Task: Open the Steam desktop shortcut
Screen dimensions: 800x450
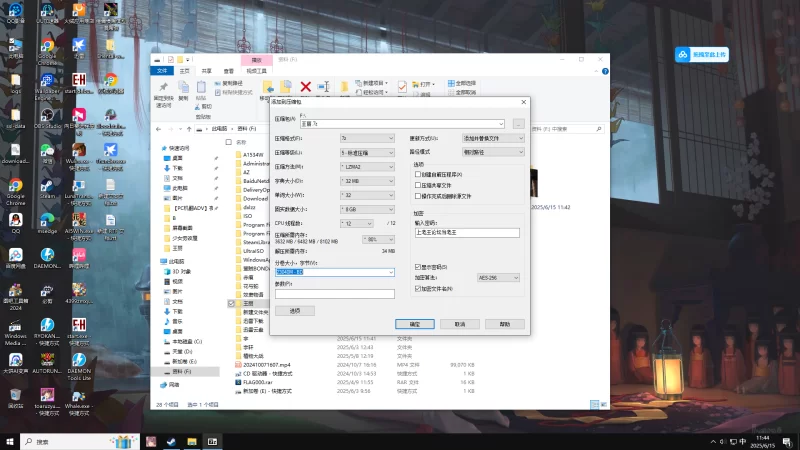Action: click(47, 189)
